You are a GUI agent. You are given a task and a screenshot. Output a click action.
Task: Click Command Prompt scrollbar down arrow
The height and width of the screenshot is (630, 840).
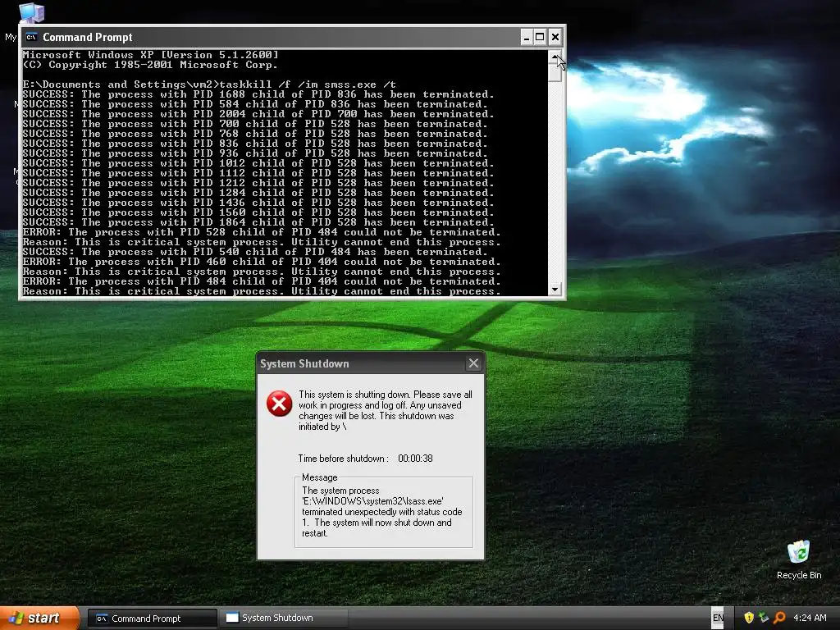[555, 290]
